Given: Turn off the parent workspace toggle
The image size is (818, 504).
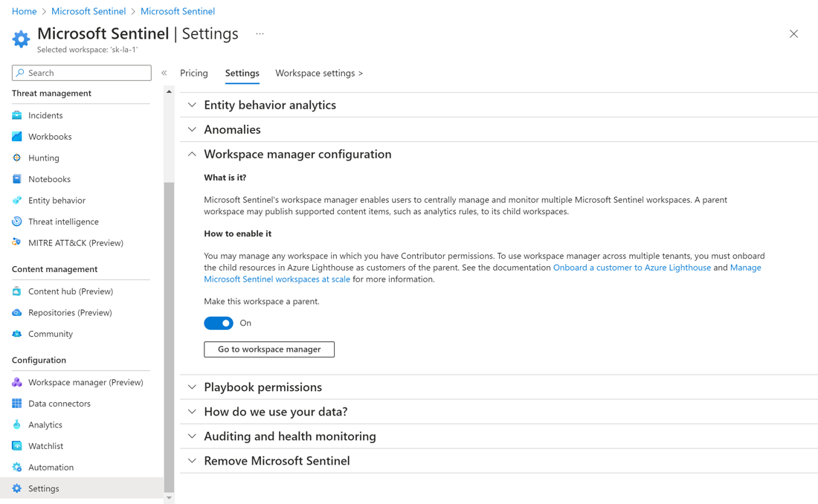Looking at the screenshot, I should click(219, 323).
